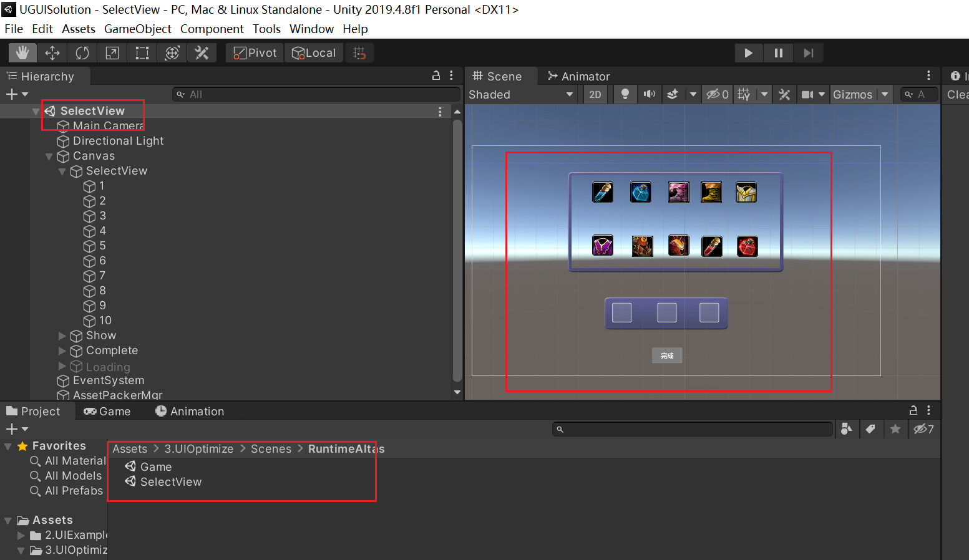
Task: Open Gizmos dropdown arrow
Action: point(885,94)
